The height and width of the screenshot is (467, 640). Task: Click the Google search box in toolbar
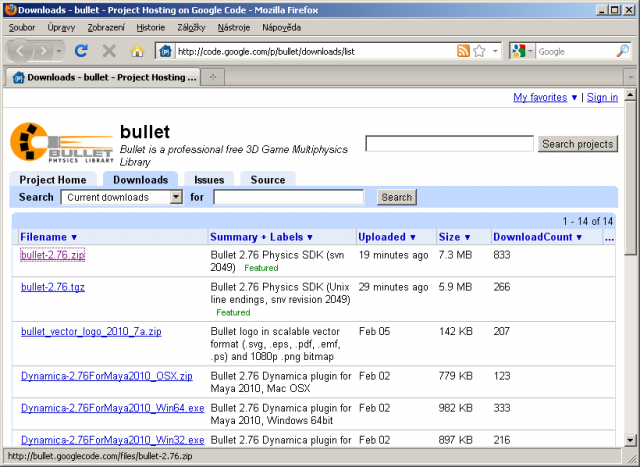pyautogui.click(x=575, y=51)
